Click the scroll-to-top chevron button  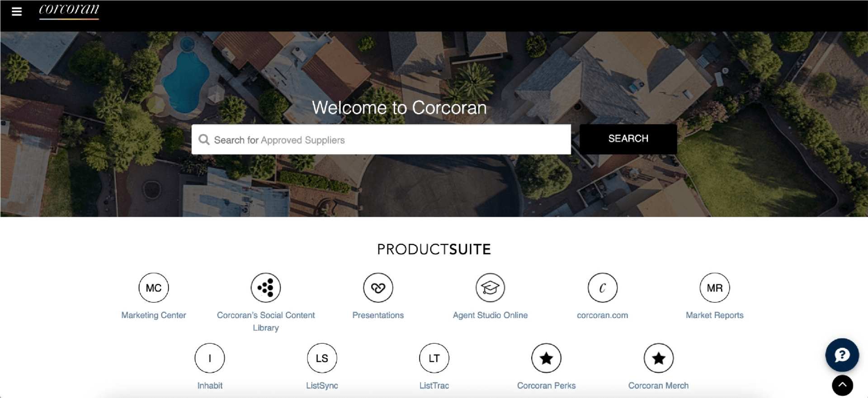[x=842, y=385]
